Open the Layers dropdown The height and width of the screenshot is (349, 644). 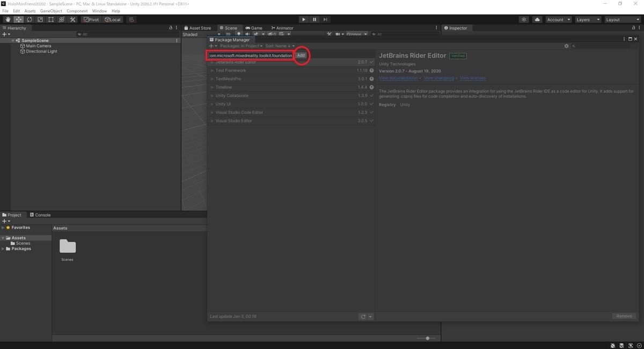click(587, 19)
